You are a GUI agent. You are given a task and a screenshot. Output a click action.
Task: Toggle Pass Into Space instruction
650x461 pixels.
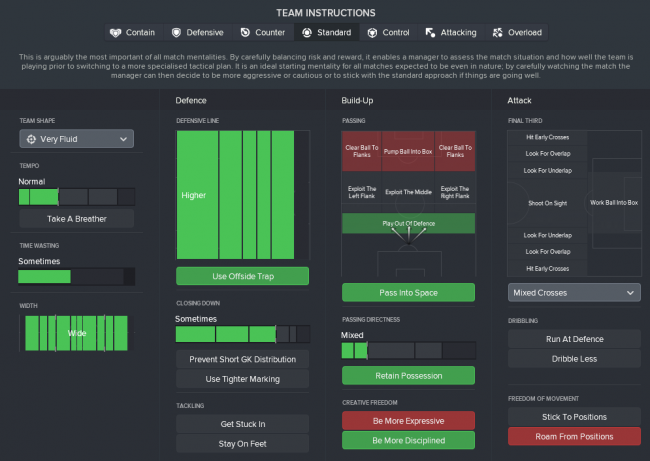(408, 292)
